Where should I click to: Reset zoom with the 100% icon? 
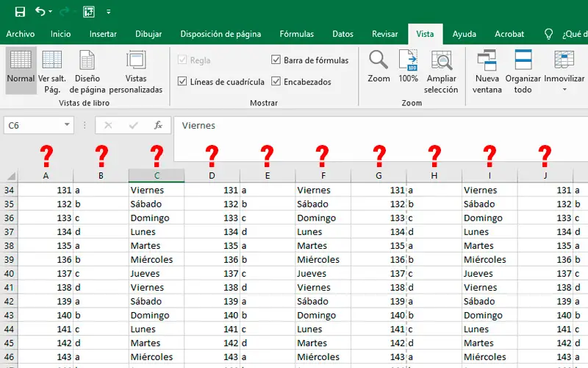click(x=408, y=66)
